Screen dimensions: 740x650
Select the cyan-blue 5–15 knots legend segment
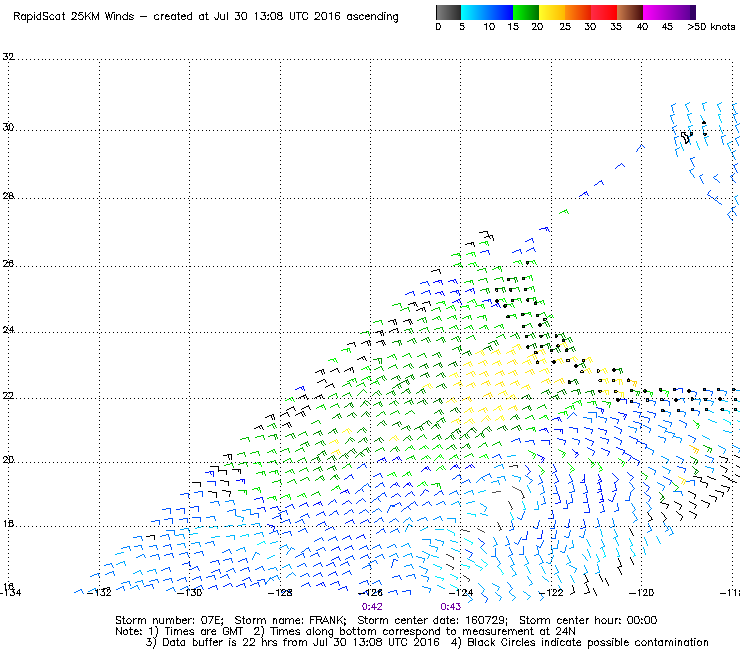pyautogui.click(x=487, y=12)
